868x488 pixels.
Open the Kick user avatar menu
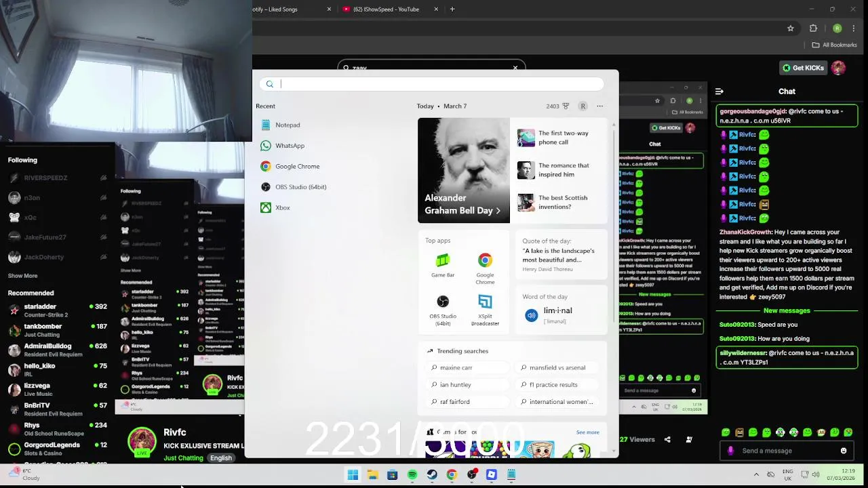pyautogui.click(x=839, y=68)
